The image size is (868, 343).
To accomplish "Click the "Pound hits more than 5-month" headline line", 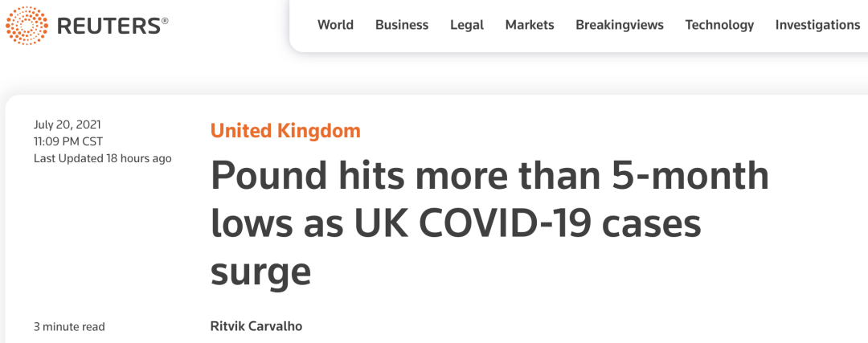I will pos(489,177).
